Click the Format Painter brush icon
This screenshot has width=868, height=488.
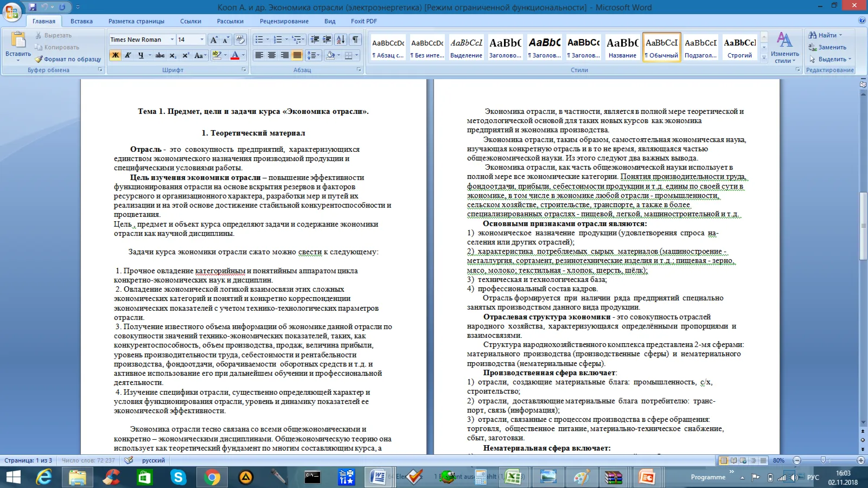[39, 59]
